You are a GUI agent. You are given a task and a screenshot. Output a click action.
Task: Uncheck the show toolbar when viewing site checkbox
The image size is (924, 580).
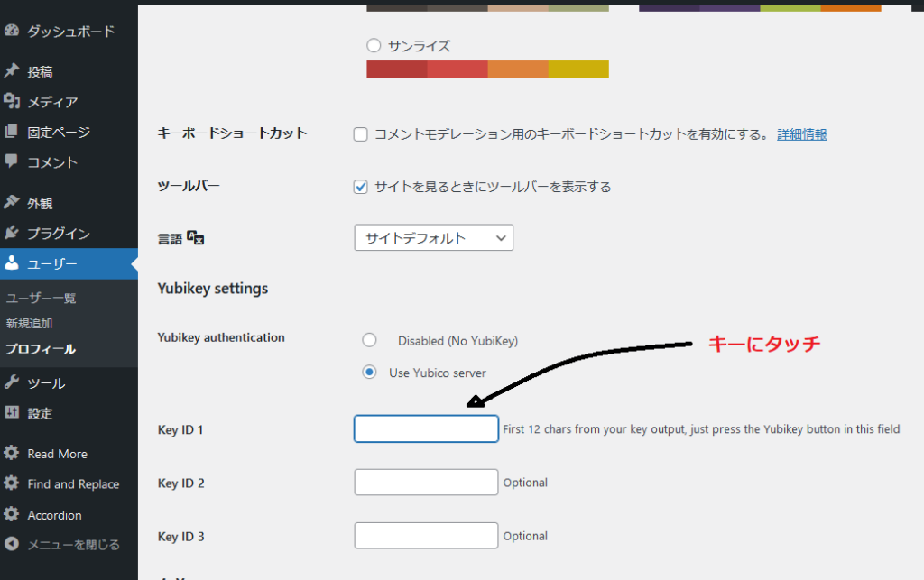point(361,187)
